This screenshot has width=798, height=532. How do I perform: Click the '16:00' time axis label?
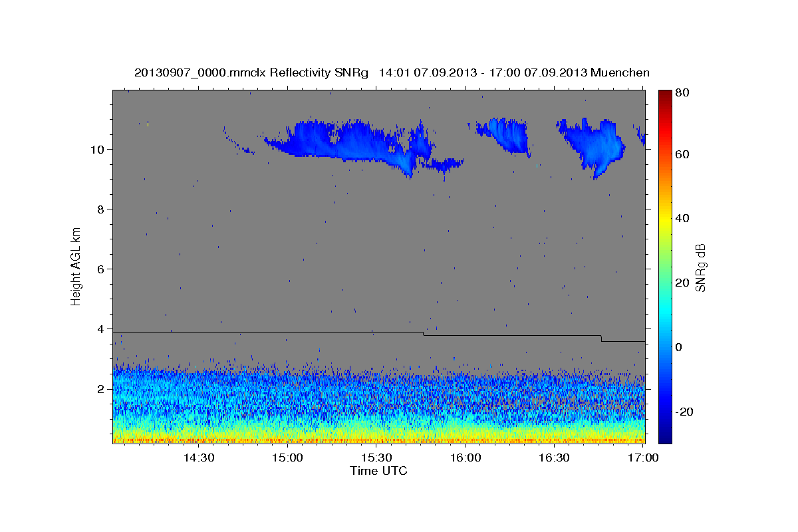click(x=465, y=458)
